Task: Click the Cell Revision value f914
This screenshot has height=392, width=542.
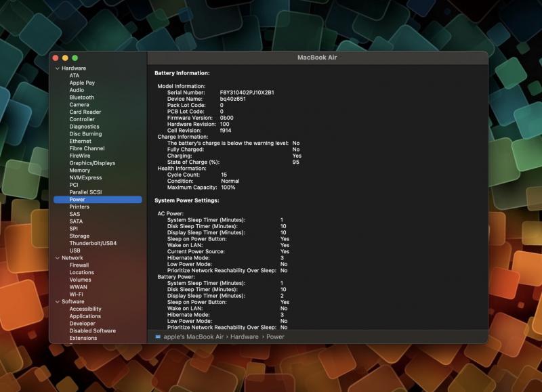Action: pos(226,131)
